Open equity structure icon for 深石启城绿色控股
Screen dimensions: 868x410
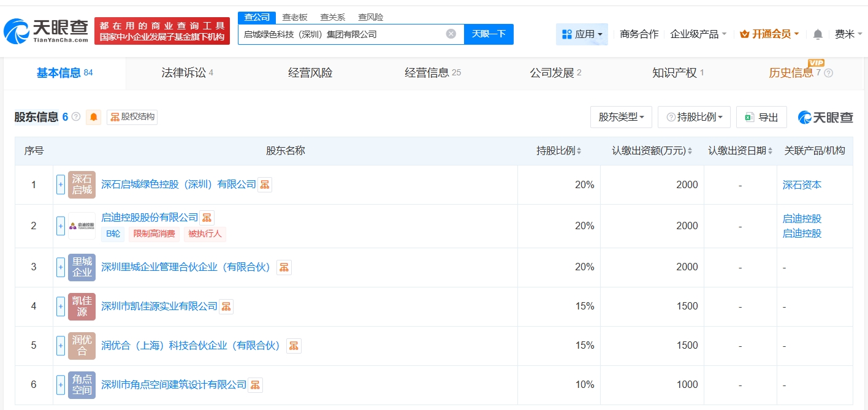pyautogui.click(x=265, y=184)
